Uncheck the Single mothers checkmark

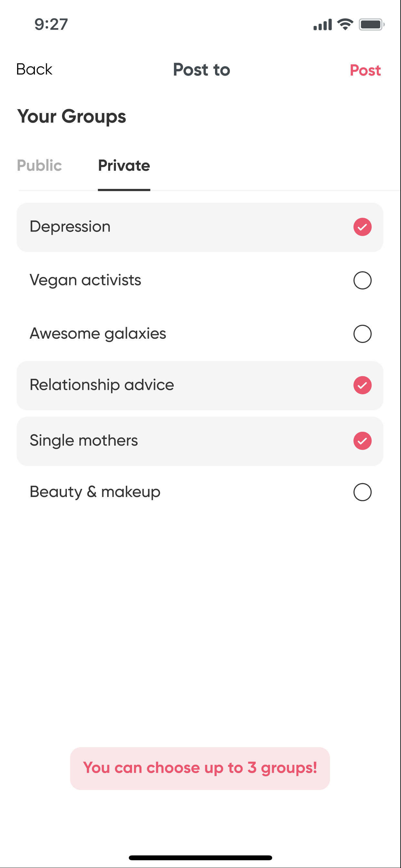pyautogui.click(x=362, y=441)
